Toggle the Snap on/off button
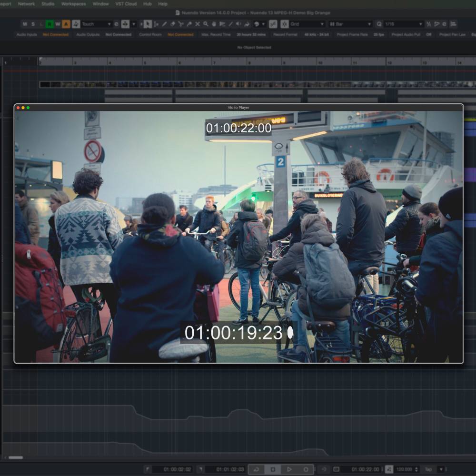This screenshot has height=476, width=476. click(273, 24)
